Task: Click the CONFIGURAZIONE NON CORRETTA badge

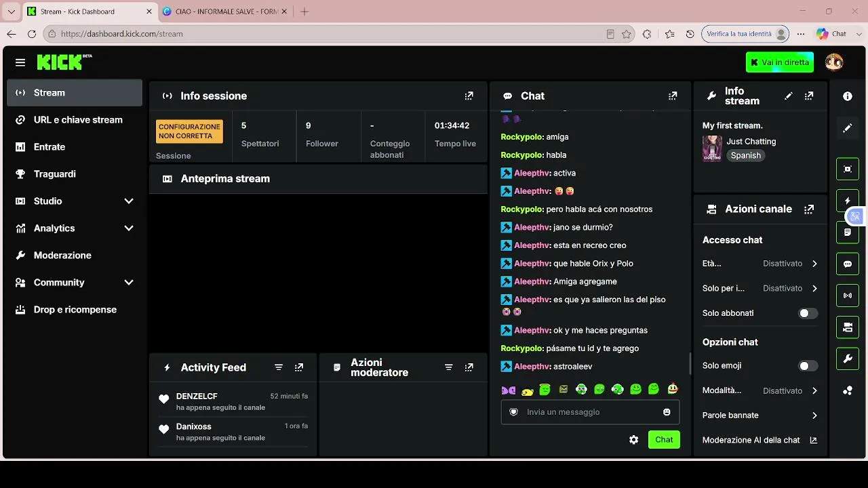Action: (x=189, y=131)
